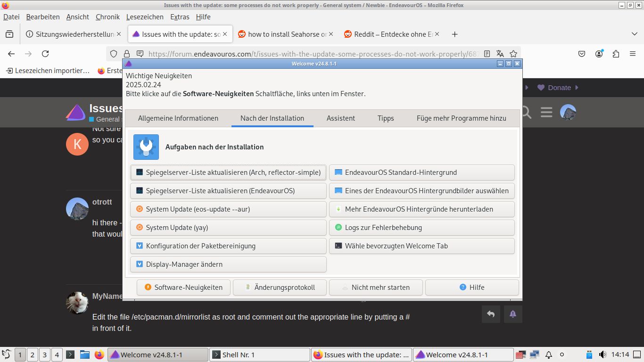644x362 pixels.
Task: List all Firefox tabs dropdown
Action: point(634,34)
